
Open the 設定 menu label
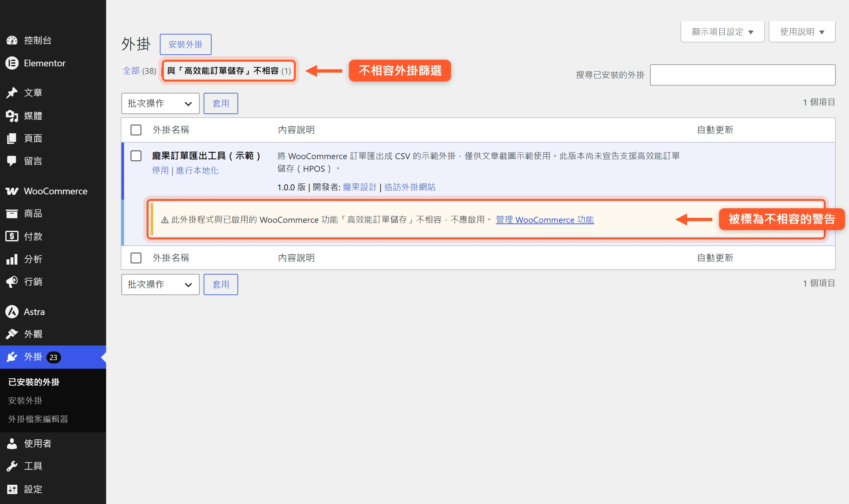coord(33,489)
